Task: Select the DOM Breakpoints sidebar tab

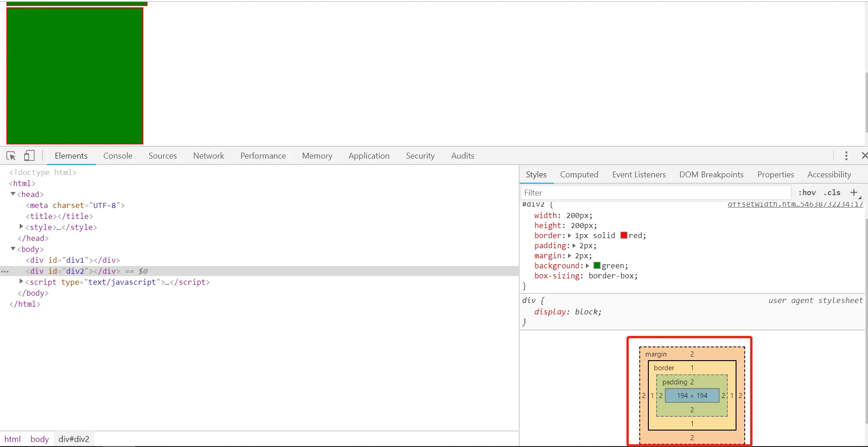Action: [711, 175]
